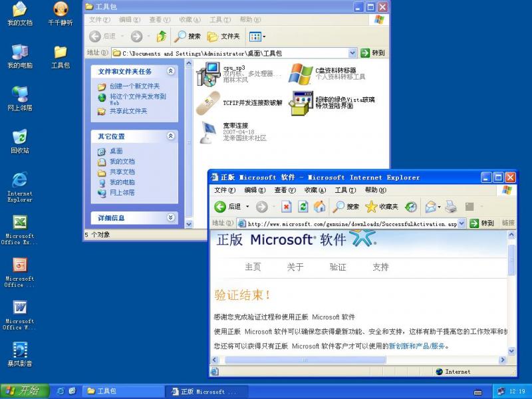This screenshot has width=532, height=399.
Task: Open the 我的文档 desktop icon
Action: (20, 13)
